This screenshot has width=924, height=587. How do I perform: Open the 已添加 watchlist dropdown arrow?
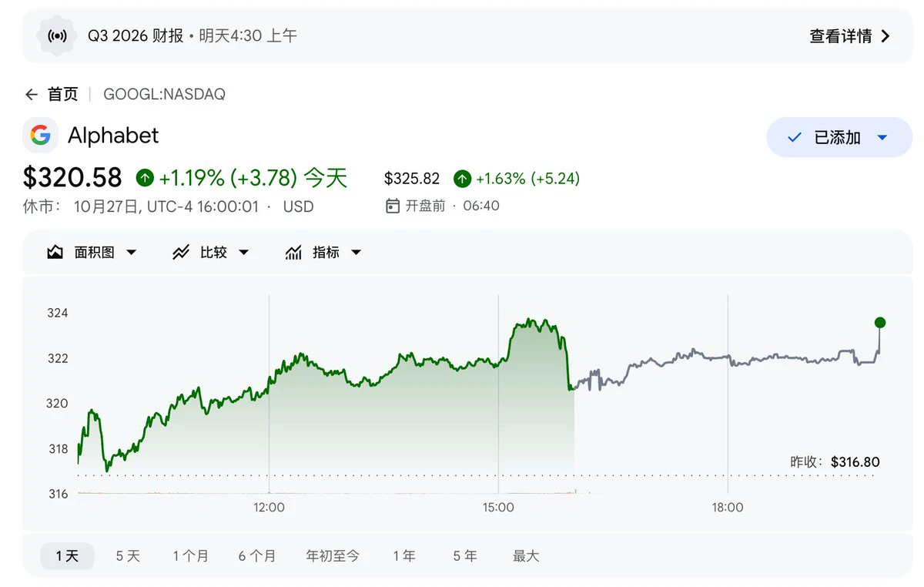pos(882,138)
